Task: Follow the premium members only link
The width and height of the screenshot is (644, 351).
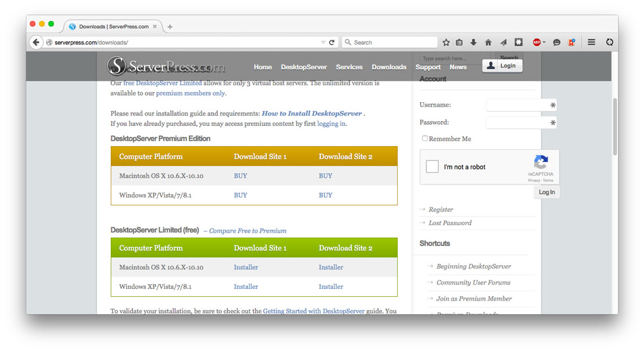Action: (190, 93)
